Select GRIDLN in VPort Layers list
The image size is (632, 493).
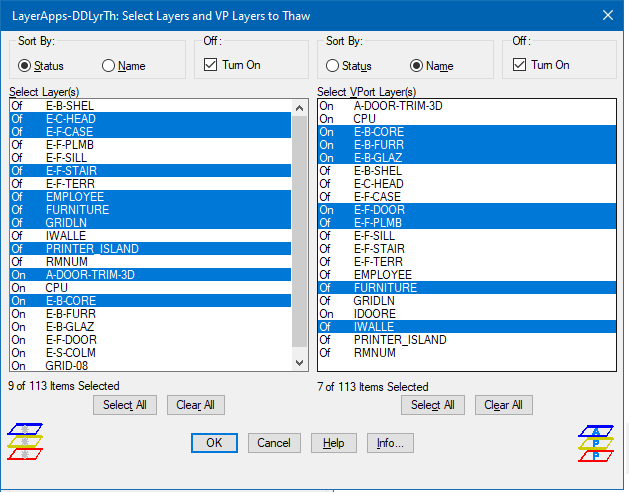point(467,301)
